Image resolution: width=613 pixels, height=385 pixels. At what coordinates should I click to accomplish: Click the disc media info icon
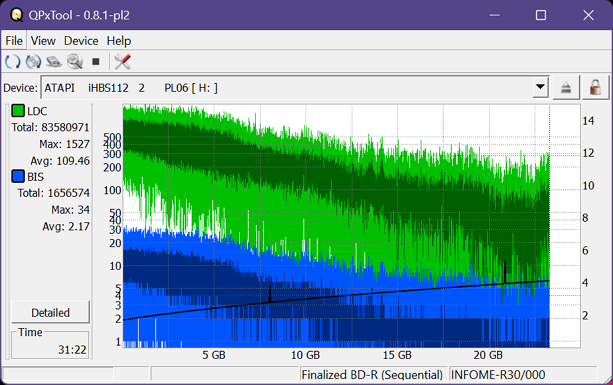point(33,61)
